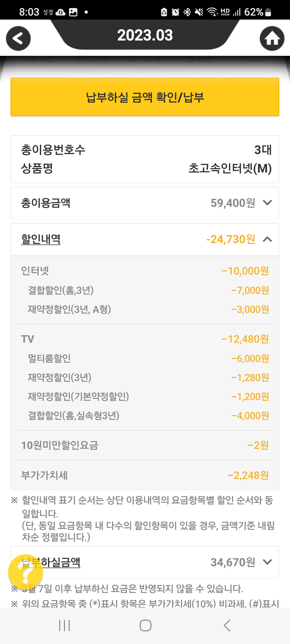Screen dimensions: 290x644
Task: Tap Android home navigation button
Action: tap(145, 625)
